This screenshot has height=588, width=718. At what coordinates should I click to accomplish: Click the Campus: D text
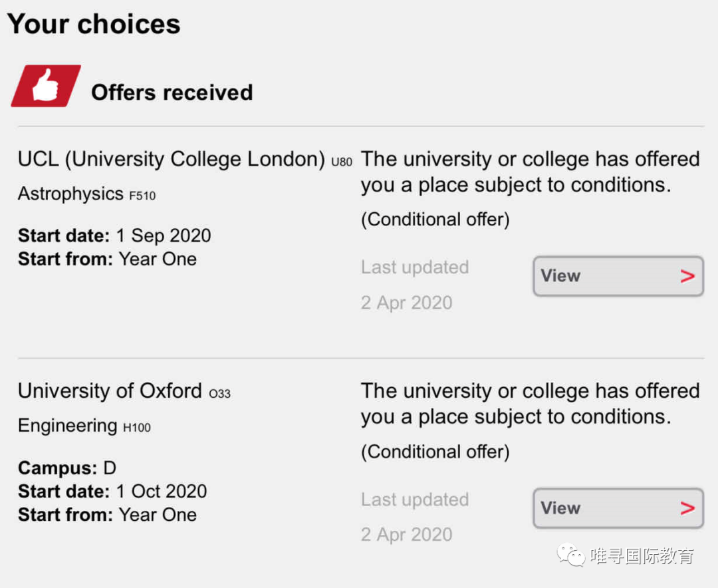67,468
